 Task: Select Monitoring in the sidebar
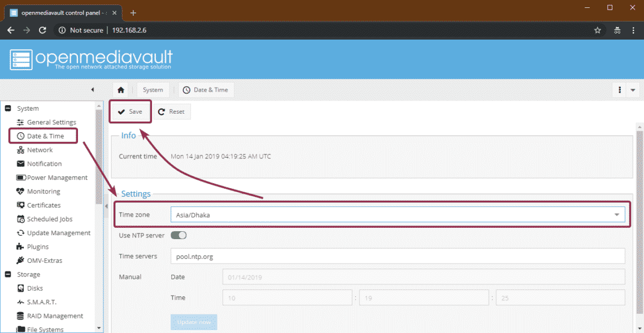(43, 192)
